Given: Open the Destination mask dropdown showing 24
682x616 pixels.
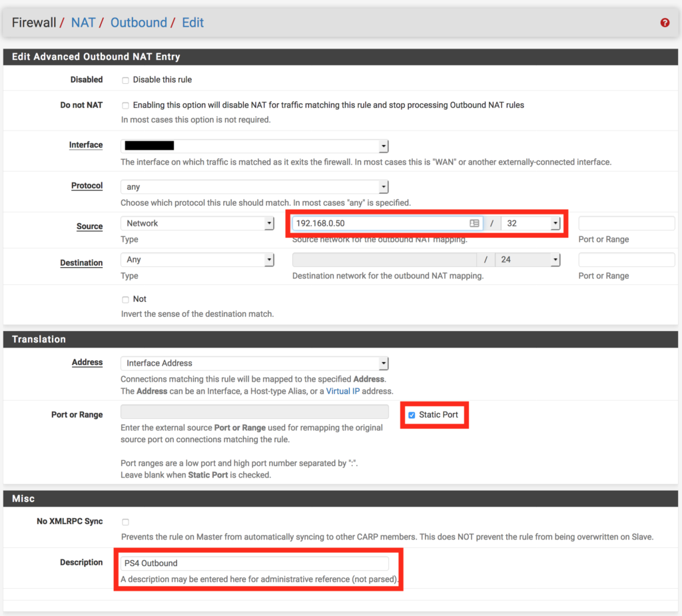Looking at the screenshot, I should [527, 260].
